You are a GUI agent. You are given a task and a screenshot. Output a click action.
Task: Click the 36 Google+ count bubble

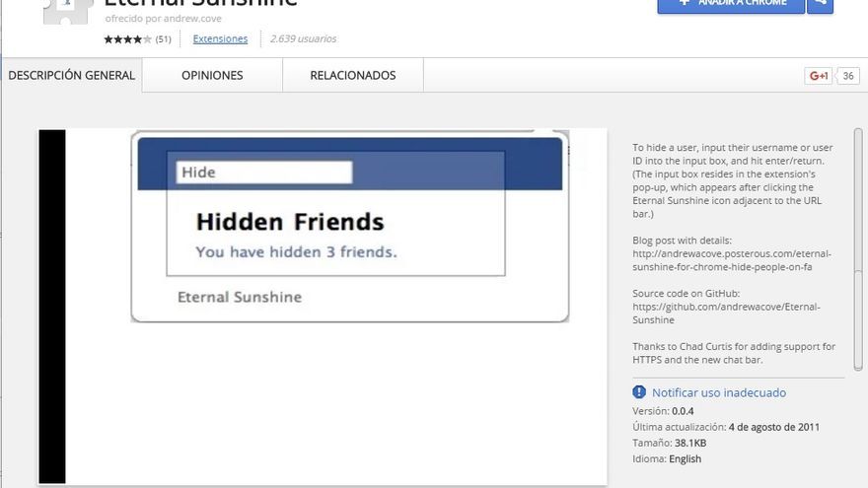pos(847,76)
